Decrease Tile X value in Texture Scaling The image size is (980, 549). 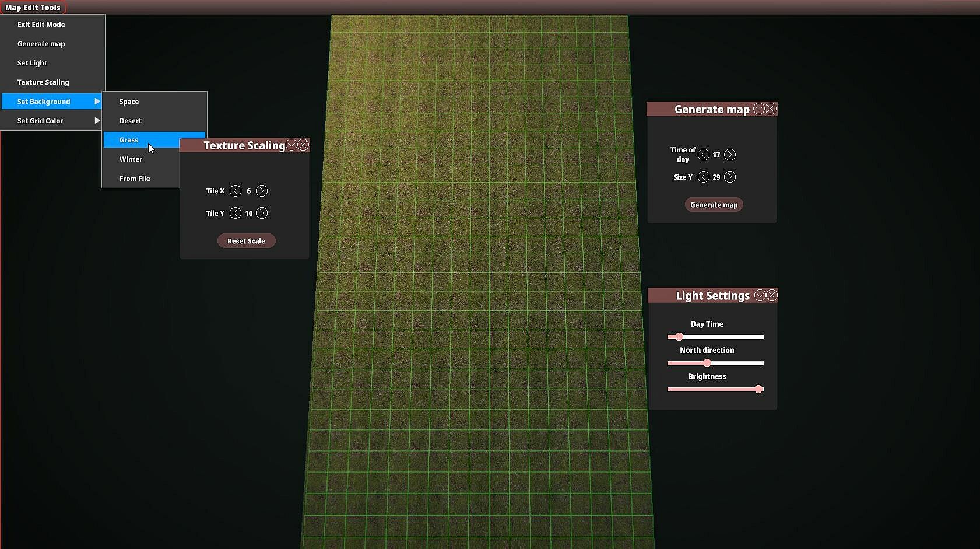click(x=236, y=191)
